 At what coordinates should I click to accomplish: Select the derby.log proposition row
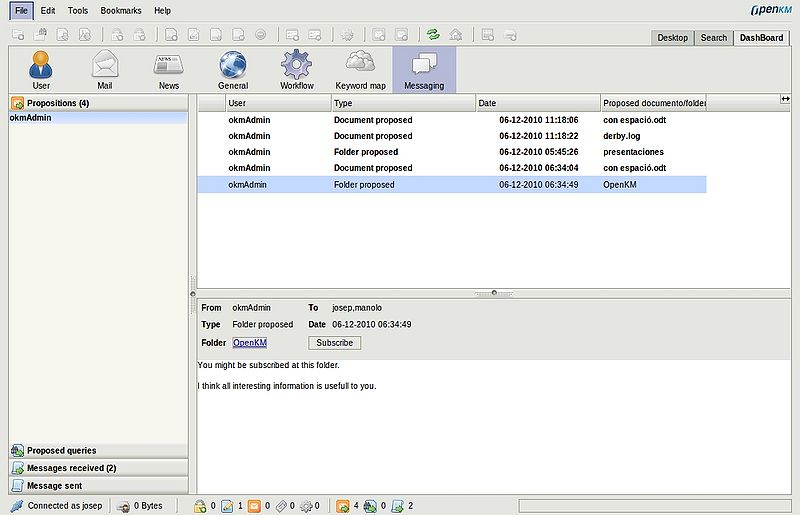452,136
